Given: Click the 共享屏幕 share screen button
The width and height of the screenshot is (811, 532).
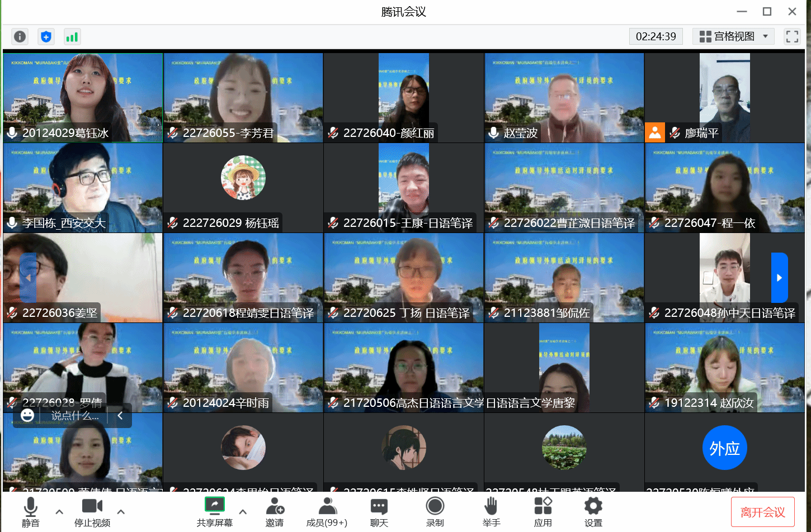Looking at the screenshot, I should 214,512.
